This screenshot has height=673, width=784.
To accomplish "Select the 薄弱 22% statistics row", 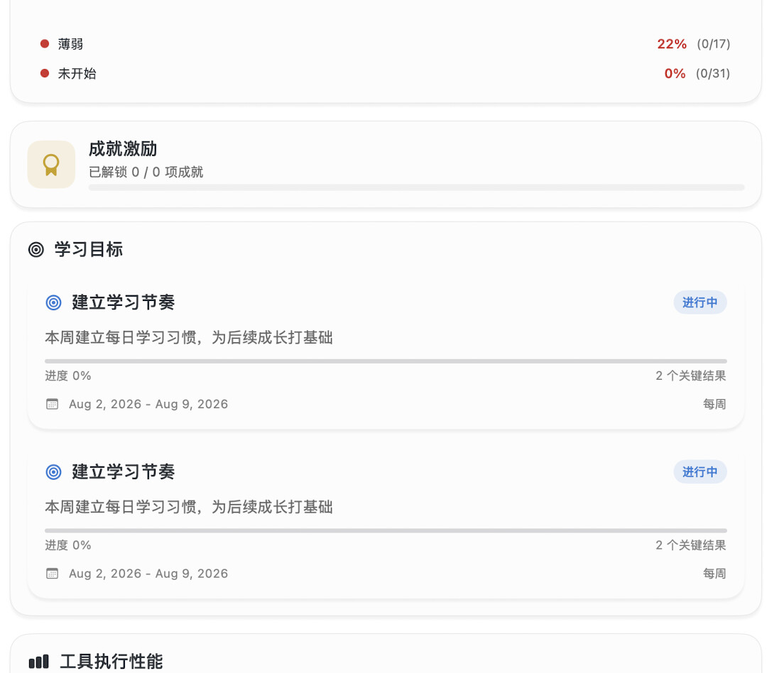I will click(x=386, y=44).
